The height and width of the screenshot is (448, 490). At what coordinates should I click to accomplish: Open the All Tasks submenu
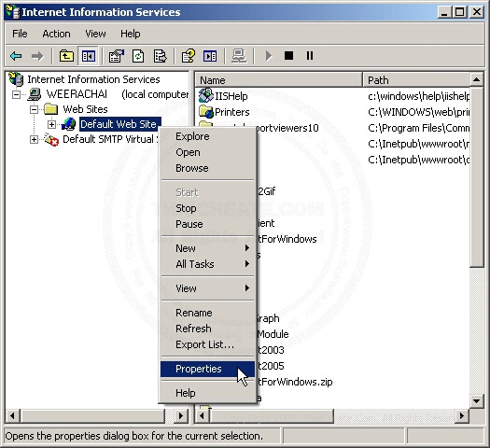[x=208, y=264]
